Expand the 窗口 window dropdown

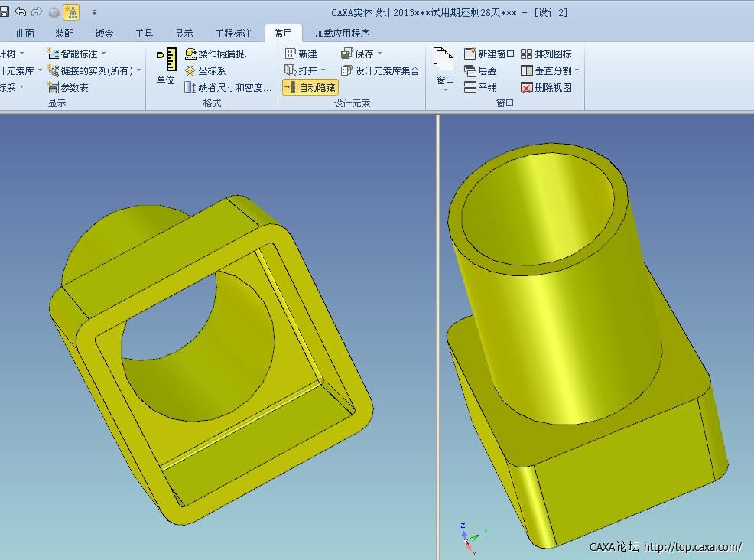click(445, 90)
